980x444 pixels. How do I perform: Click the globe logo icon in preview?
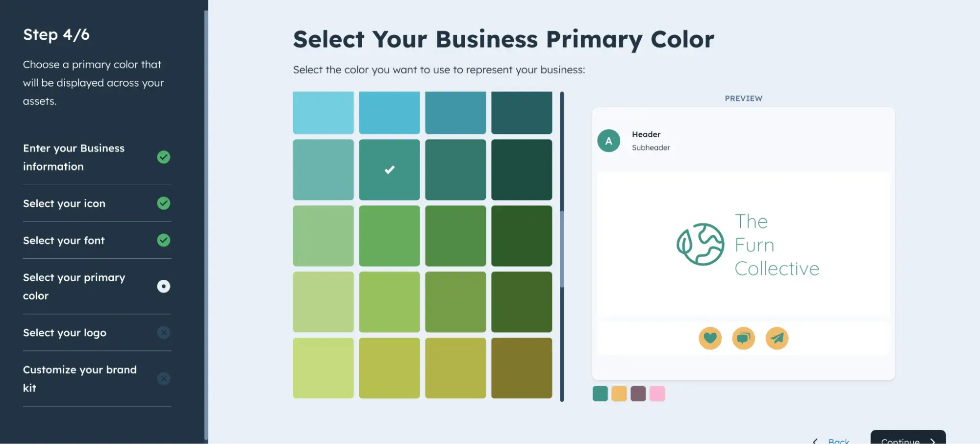701,245
